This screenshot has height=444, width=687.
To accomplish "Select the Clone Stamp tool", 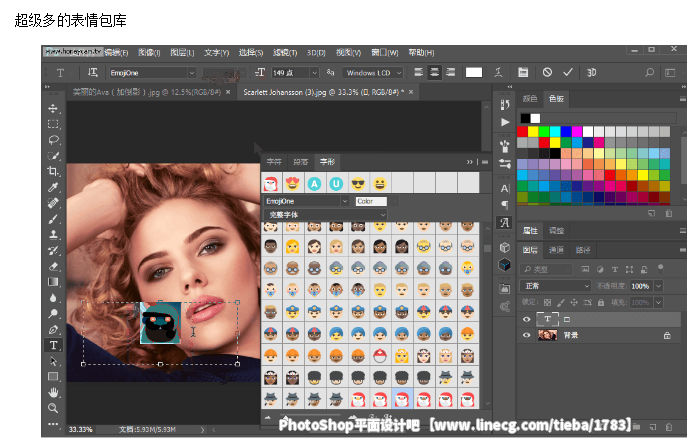I will coord(53,234).
